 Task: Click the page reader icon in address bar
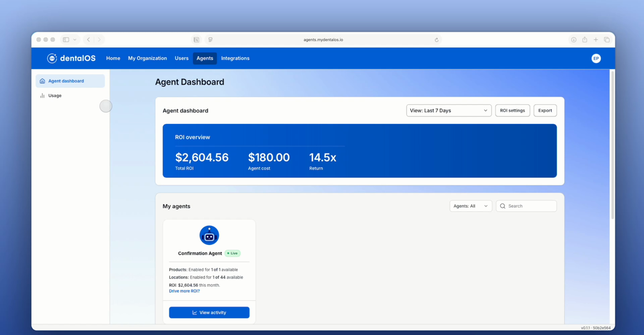click(x=210, y=40)
